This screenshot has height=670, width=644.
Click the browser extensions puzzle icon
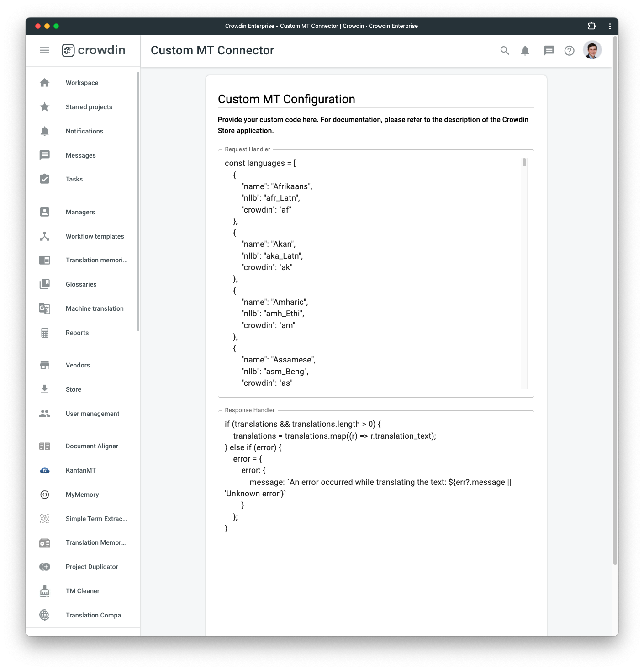[x=591, y=26]
